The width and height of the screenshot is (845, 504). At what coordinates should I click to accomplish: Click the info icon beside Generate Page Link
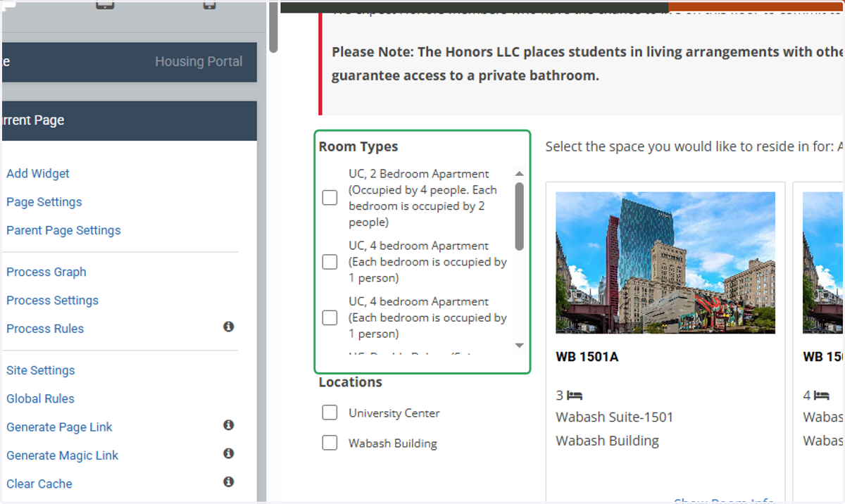pyautogui.click(x=228, y=425)
